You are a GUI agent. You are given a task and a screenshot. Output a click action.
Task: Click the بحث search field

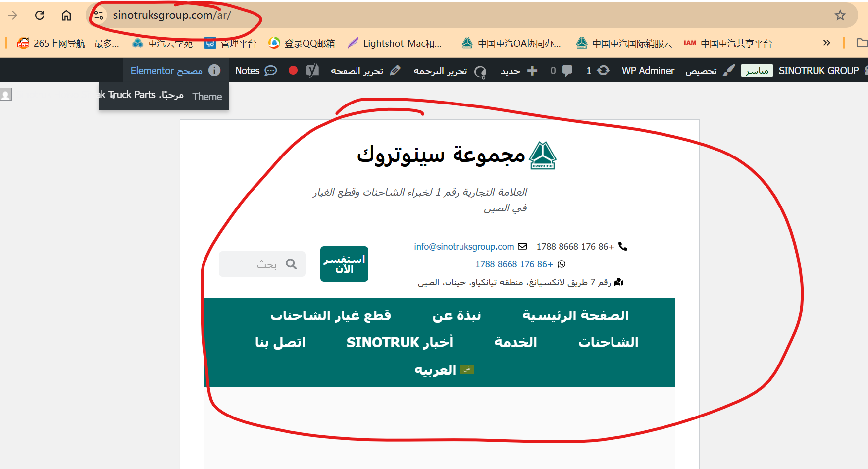pyautogui.click(x=262, y=264)
